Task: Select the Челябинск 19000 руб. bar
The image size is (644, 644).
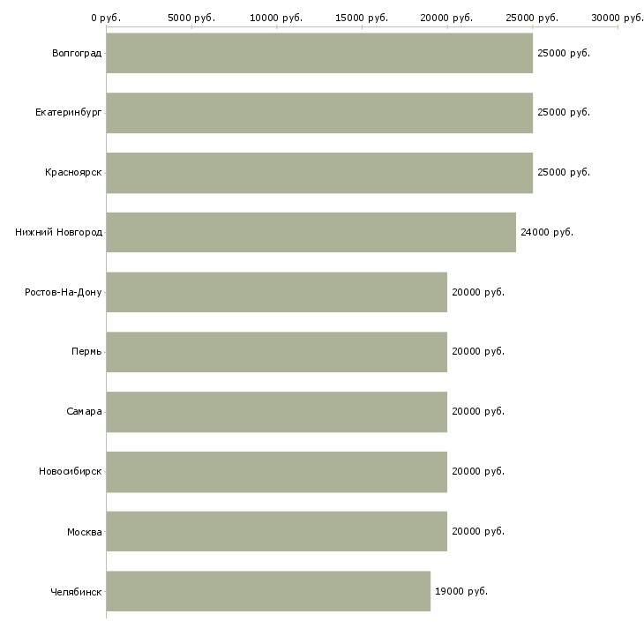Action: [x=268, y=591]
